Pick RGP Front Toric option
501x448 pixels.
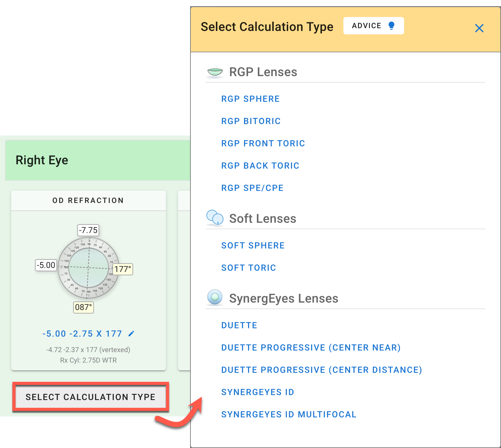pos(263,144)
